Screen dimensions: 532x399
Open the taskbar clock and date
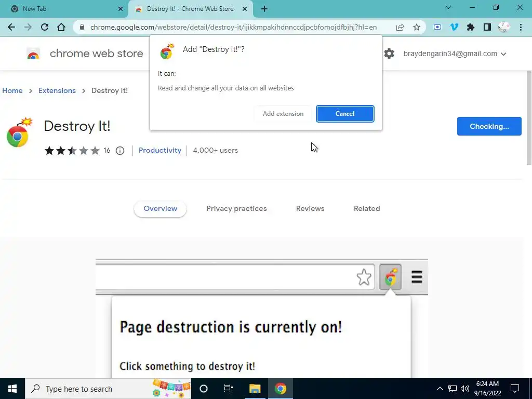click(x=487, y=389)
